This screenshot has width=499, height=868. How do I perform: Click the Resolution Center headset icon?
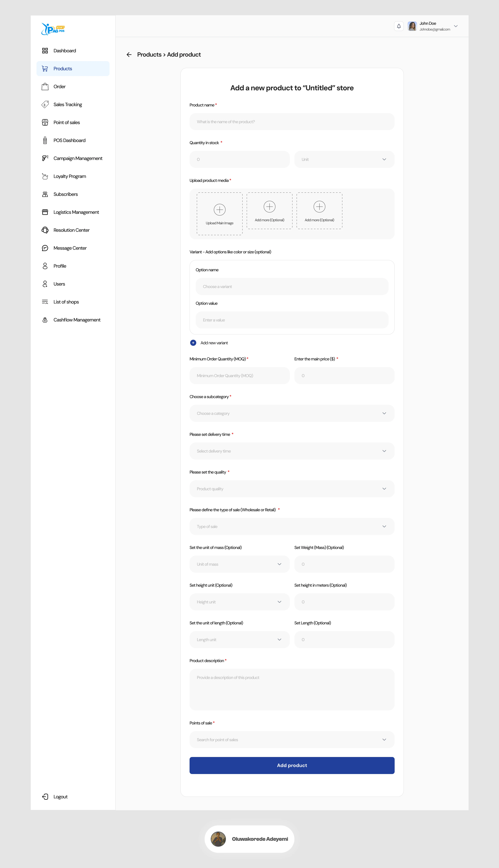pos(45,230)
